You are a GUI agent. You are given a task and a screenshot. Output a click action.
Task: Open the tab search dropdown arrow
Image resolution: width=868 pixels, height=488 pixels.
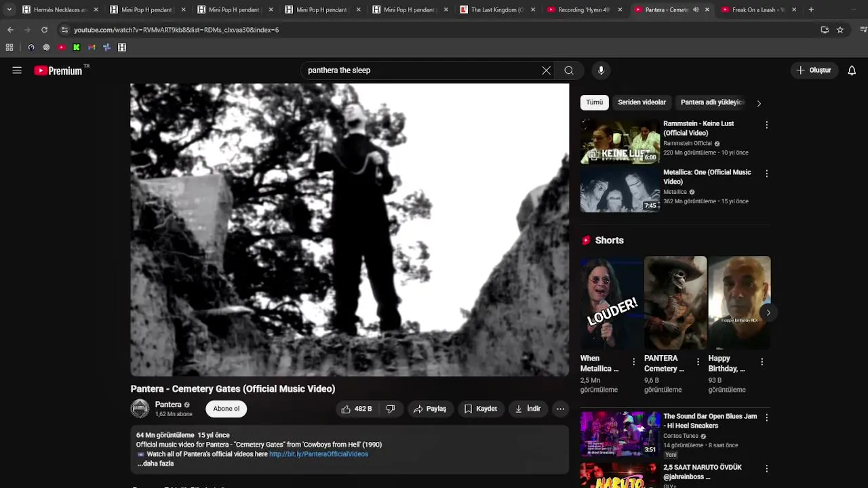(9, 9)
